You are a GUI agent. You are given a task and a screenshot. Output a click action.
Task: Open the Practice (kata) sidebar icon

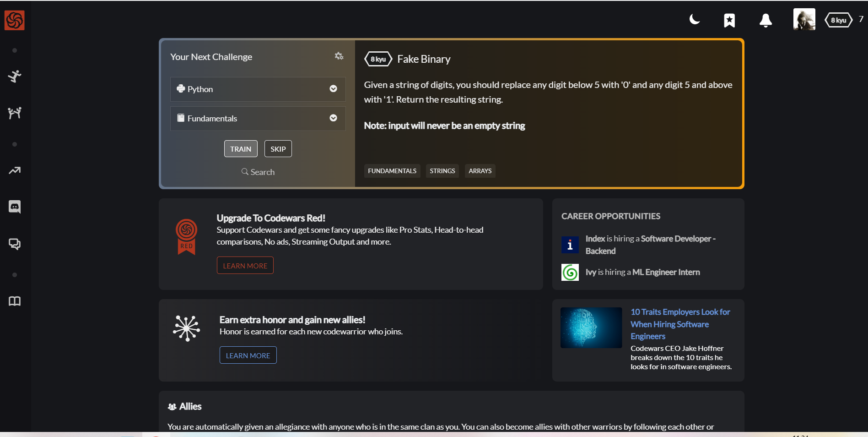[x=15, y=76]
